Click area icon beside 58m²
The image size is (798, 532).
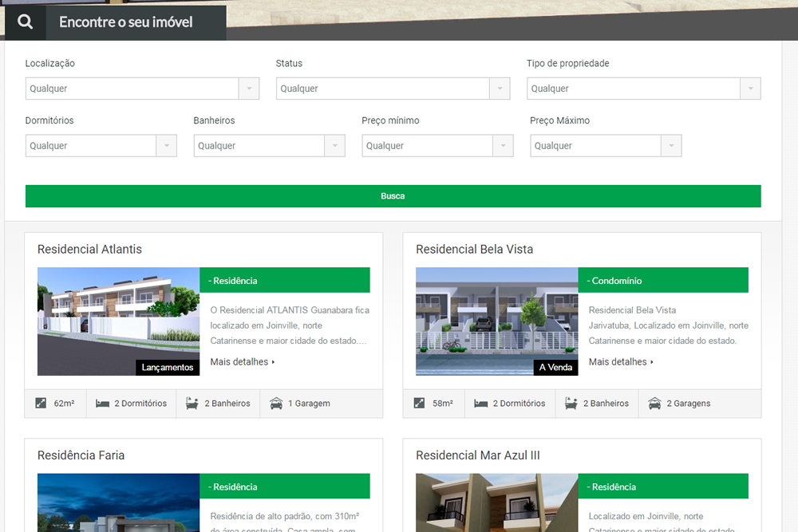(x=420, y=404)
